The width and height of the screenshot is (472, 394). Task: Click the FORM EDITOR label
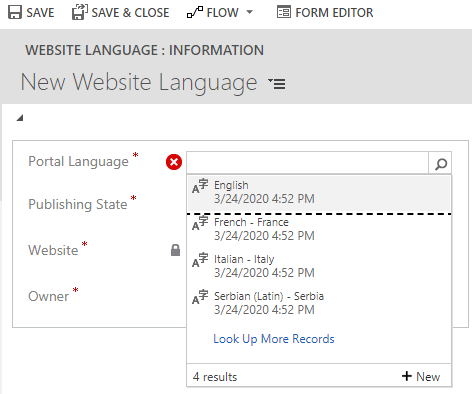click(334, 13)
